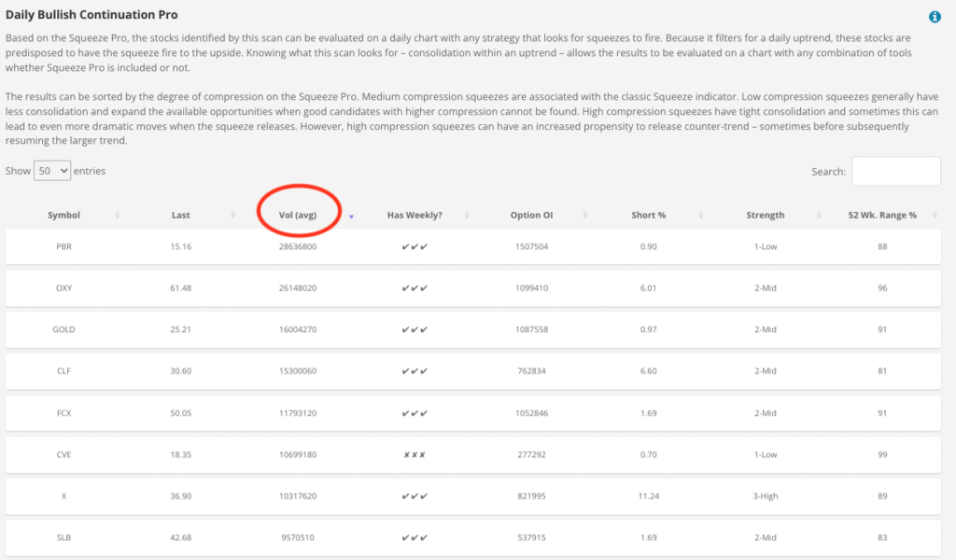This screenshot has height=560, width=956.
Task: Click GOLD row weekly checkmarks
Action: tap(415, 329)
